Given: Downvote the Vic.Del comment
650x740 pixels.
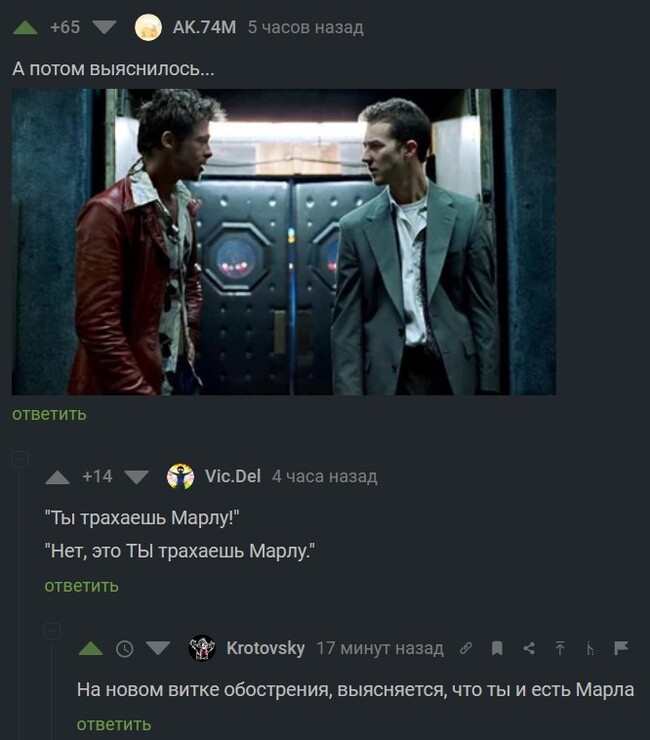Looking at the screenshot, I should pyautogui.click(x=136, y=477).
